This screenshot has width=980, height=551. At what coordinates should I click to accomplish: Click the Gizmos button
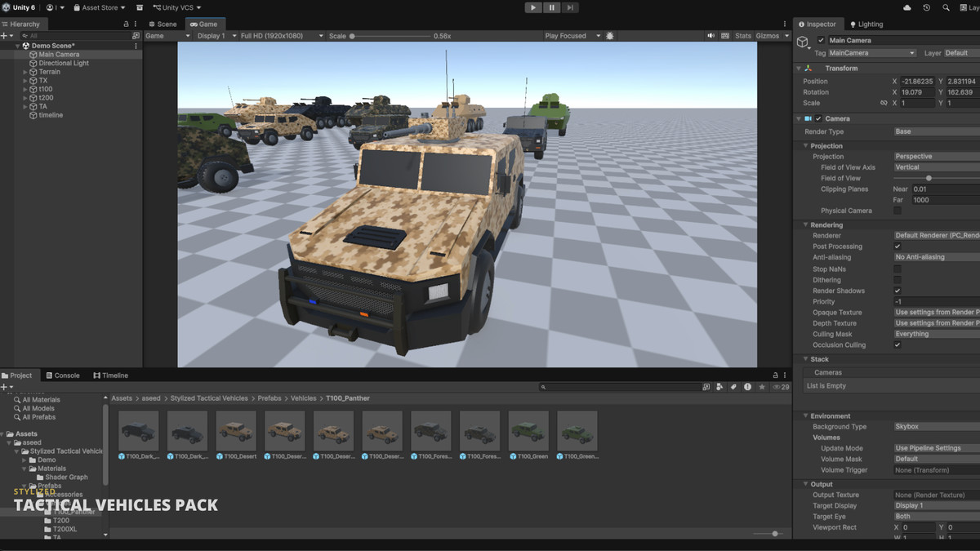[767, 36]
